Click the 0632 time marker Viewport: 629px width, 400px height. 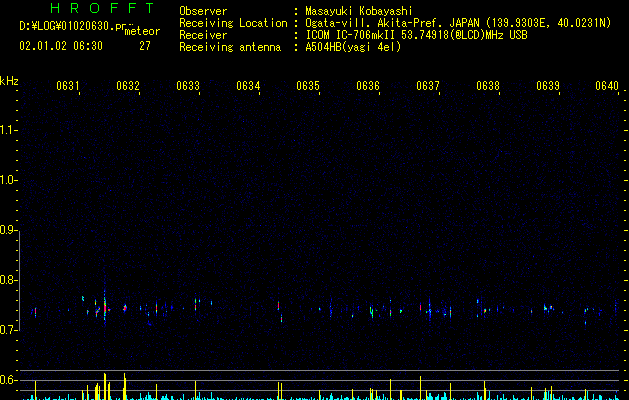pos(128,86)
